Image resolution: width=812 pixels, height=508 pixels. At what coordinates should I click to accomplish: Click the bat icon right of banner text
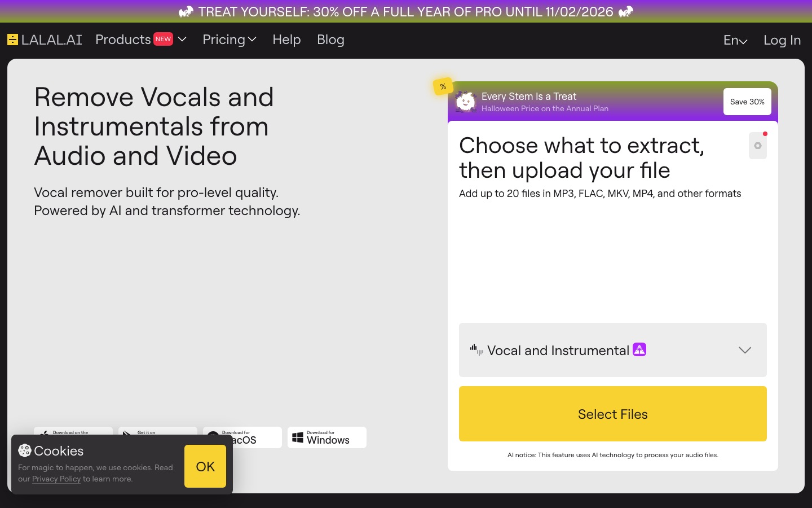point(626,12)
